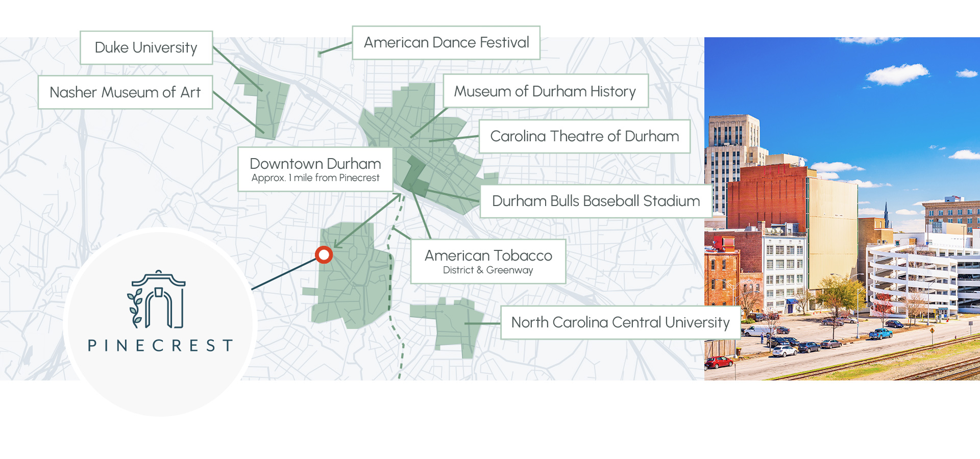Viewport: 980px width, 459px height.
Task: Click the Downtown Durham label box
Action: click(x=315, y=169)
